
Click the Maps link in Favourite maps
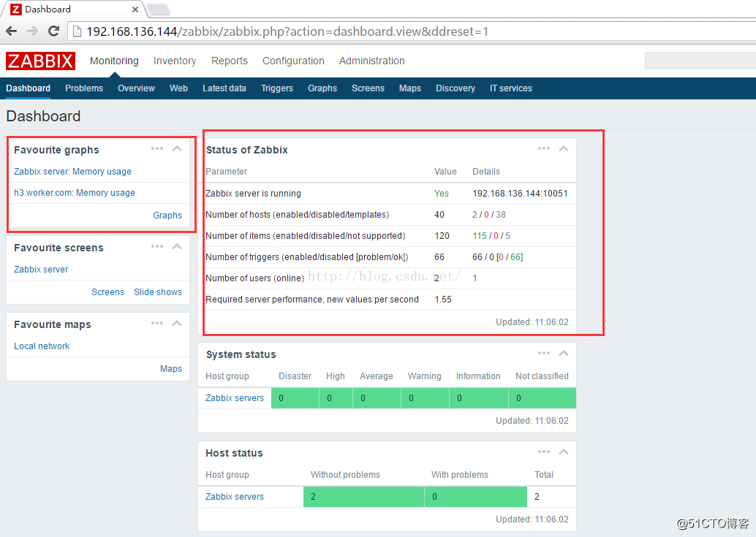[x=170, y=368]
